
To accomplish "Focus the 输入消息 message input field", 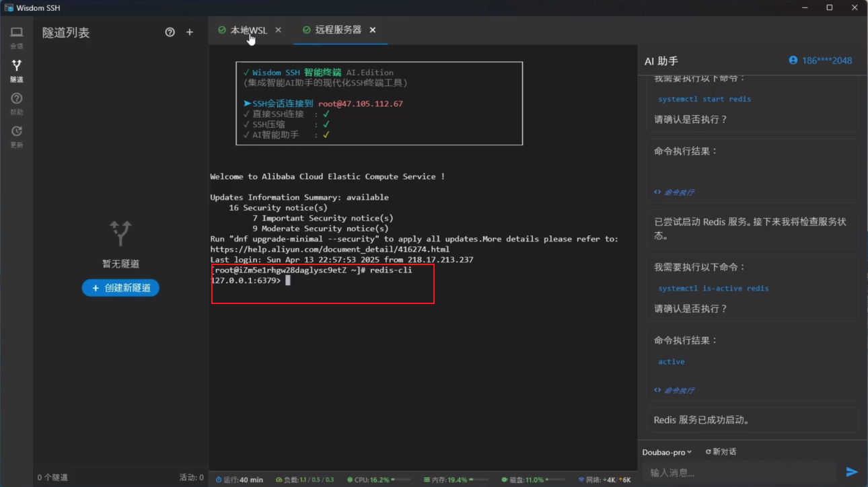I will pos(739,472).
